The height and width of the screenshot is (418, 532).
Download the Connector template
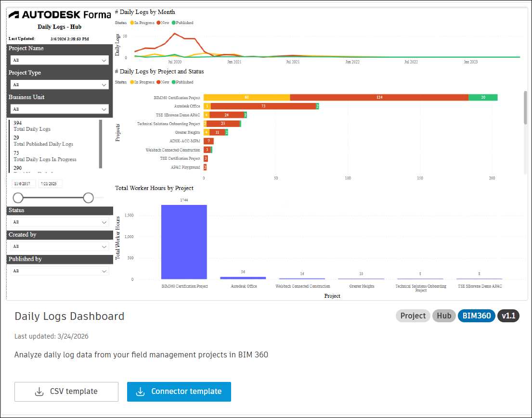pos(179,392)
